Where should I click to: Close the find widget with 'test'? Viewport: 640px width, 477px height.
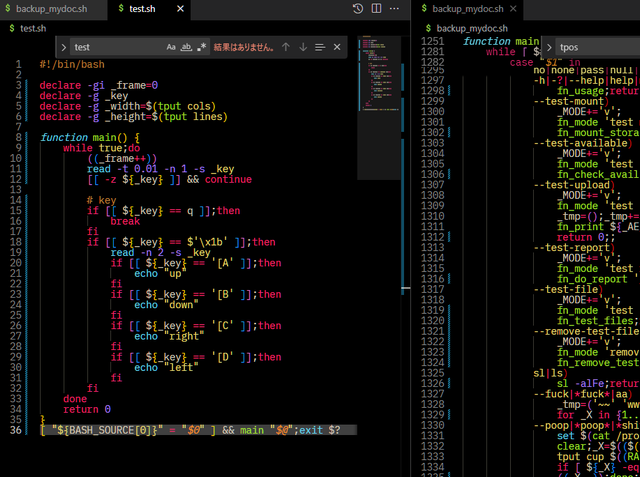tap(337, 47)
